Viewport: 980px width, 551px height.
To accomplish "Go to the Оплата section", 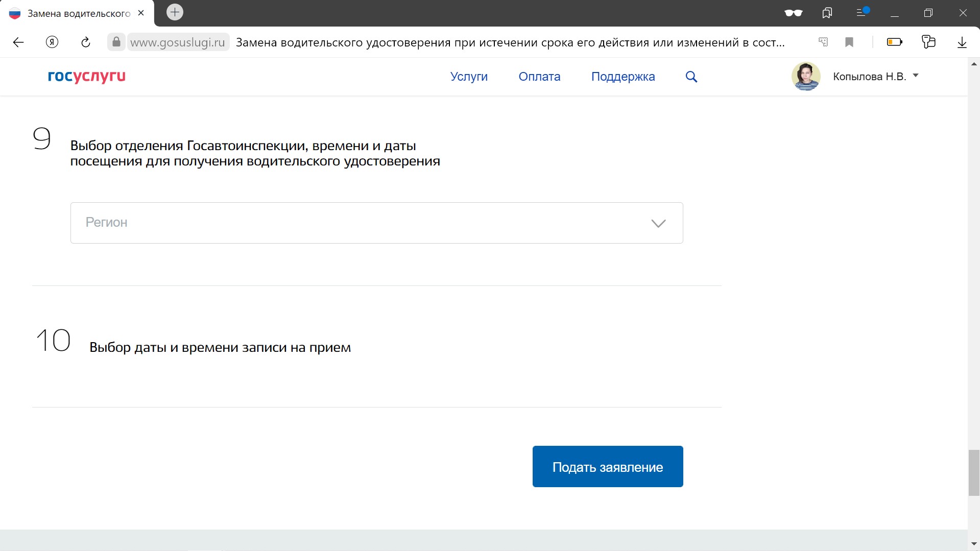I will (539, 77).
